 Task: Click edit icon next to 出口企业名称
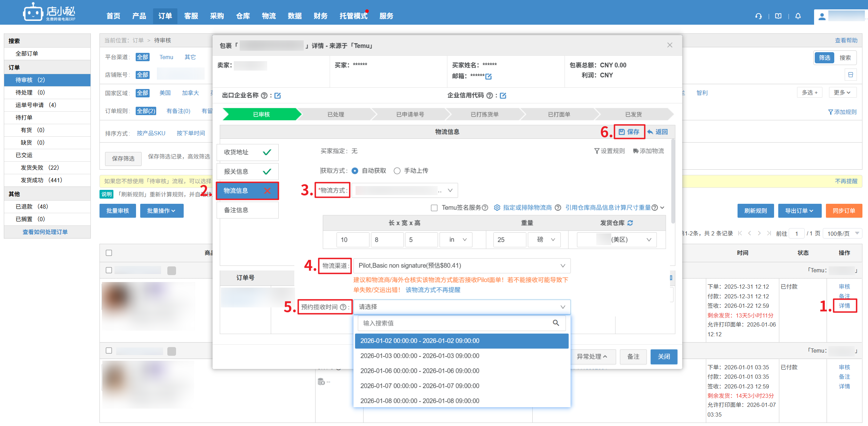[277, 96]
